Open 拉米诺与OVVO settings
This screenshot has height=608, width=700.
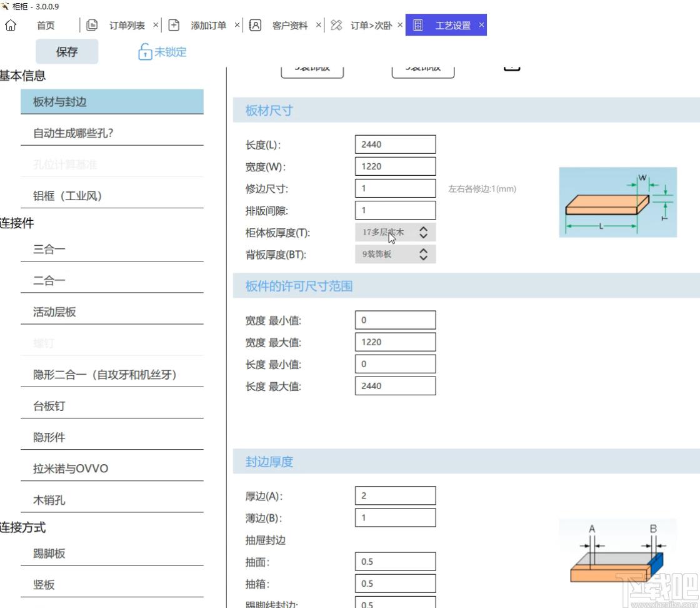[x=112, y=468]
